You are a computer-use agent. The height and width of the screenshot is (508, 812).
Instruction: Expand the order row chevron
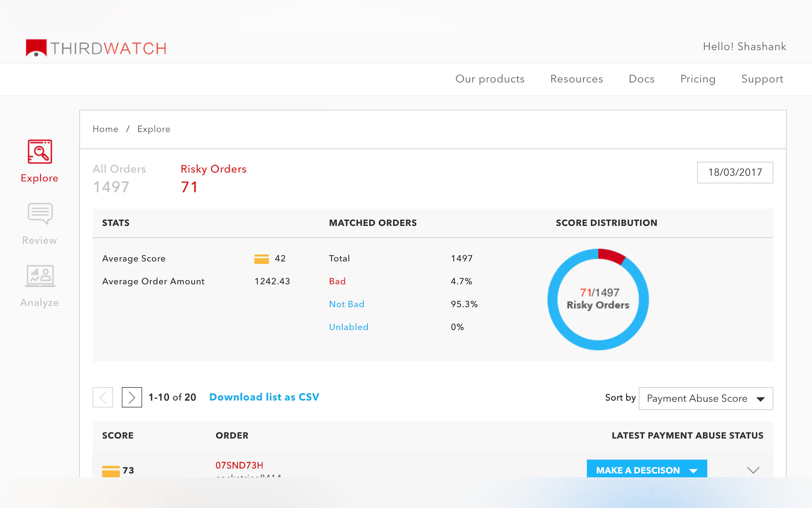click(753, 470)
